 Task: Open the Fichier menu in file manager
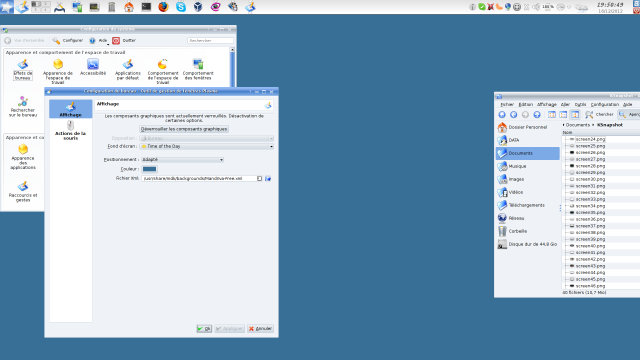pyautogui.click(x=507, y=104)
